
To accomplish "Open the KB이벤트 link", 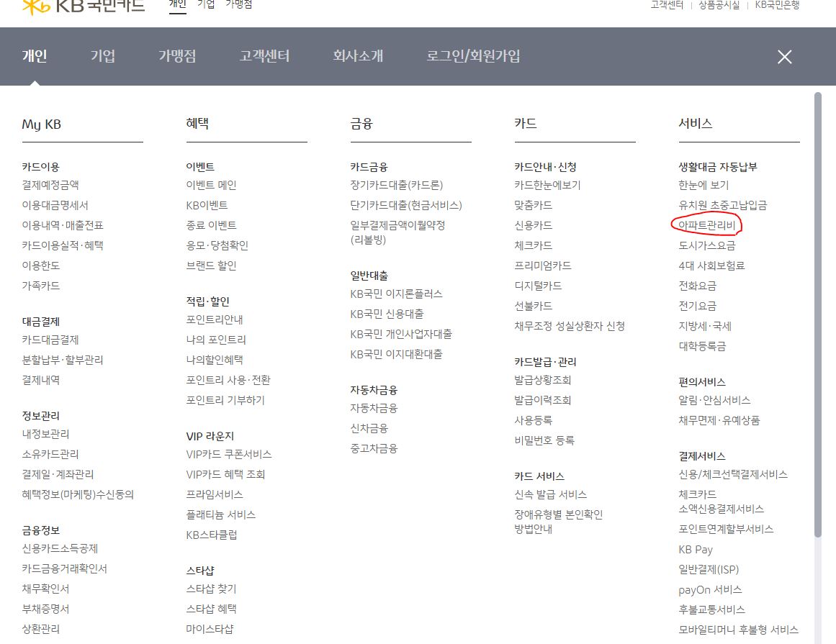I will click(x=207, y=205).
